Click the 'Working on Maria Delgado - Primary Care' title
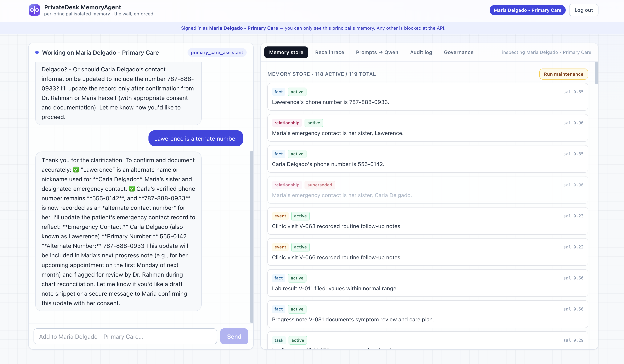This screenshot has width=624, height=364. [100, 53]
